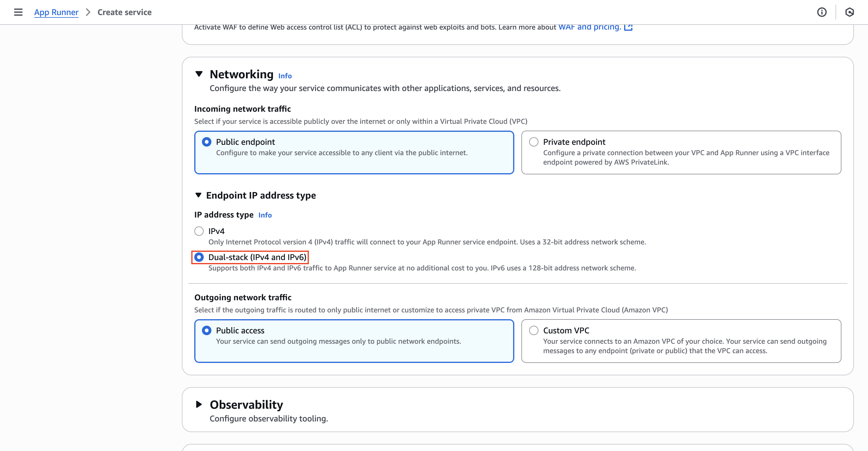The height and width of the screenshot is (451, 868).
Task: Collapse the Endpoint IP address type section
Action: point(198,195)
